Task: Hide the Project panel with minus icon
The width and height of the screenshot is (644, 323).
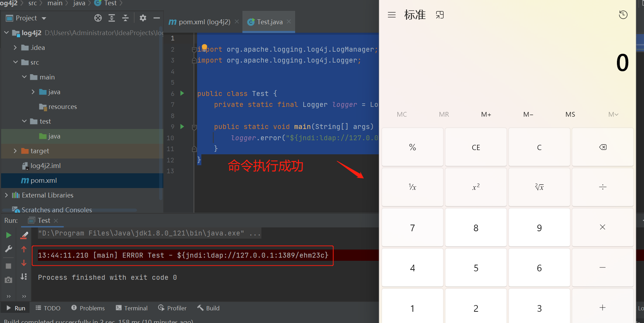Action: click(157, 18)
